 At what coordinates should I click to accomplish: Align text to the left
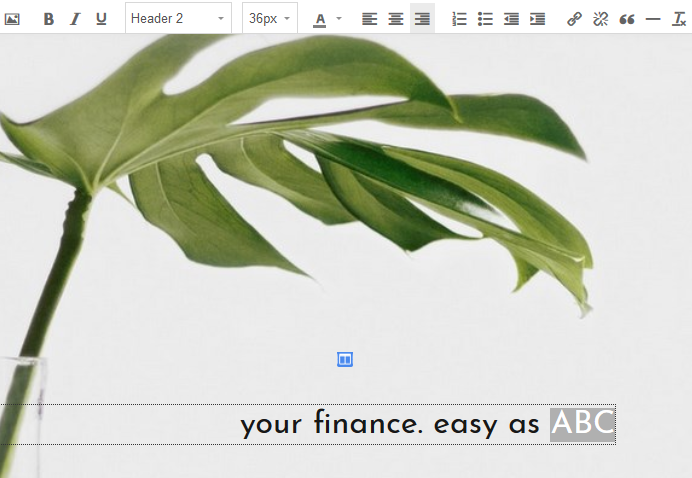[x=369, y=19]
